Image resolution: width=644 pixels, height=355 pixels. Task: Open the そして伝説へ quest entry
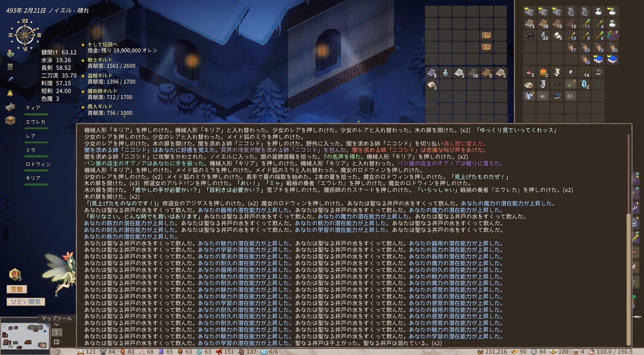(102, 44)
